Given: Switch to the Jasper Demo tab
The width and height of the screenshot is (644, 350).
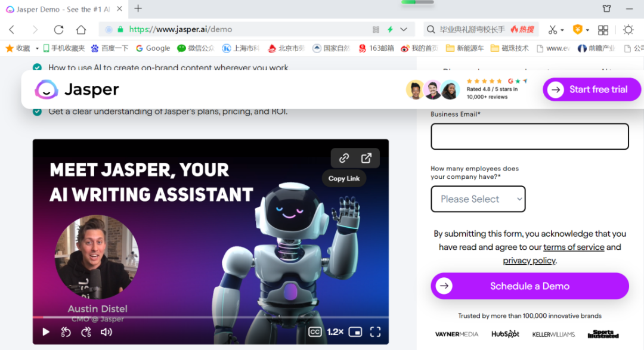Looking at the screenshot, I should click(x=63, y=9).
